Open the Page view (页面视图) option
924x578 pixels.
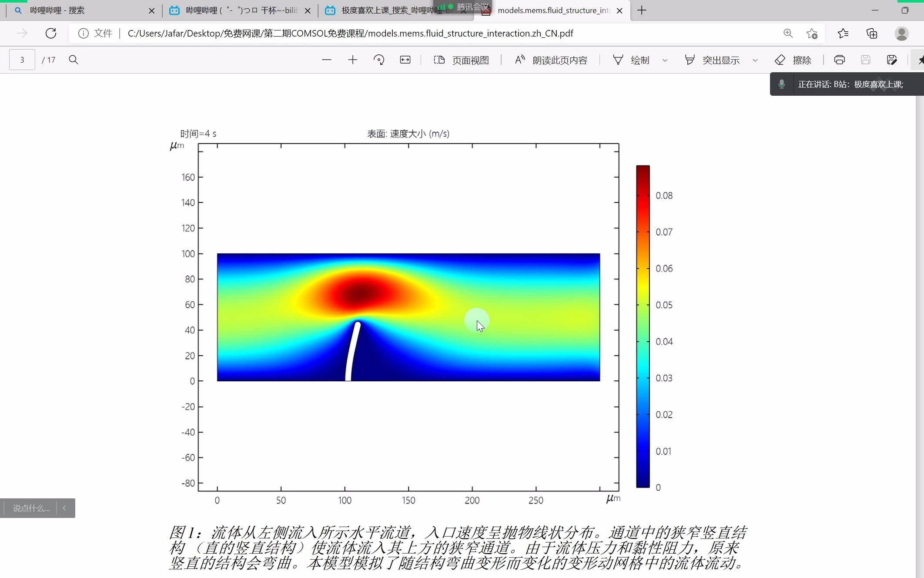click(462, 60)
